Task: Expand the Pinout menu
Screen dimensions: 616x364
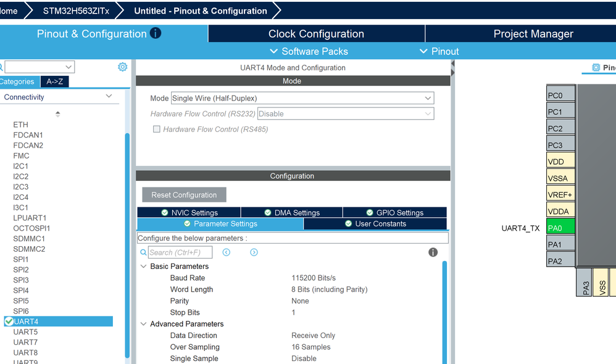Action: (439, 51)
